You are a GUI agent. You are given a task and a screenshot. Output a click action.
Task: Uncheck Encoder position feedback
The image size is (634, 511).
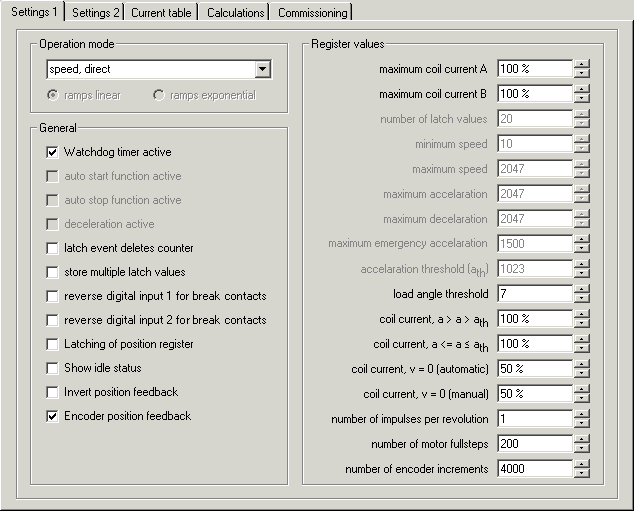click(52, 416)
